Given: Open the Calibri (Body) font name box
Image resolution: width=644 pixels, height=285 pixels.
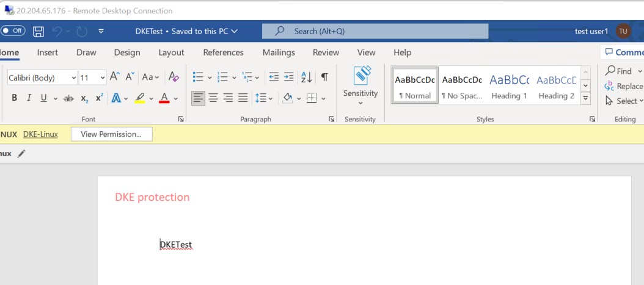Looking at the screenshot, I should click(42, 78).
